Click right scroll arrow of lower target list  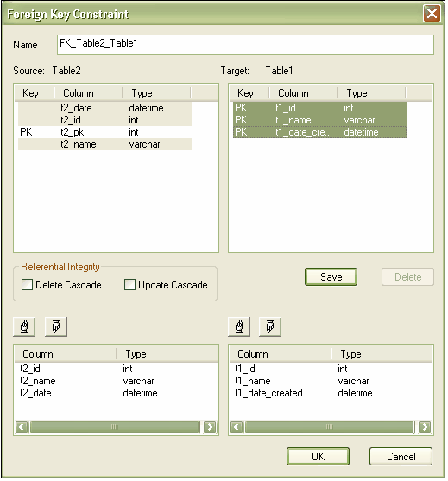(425, 427)
